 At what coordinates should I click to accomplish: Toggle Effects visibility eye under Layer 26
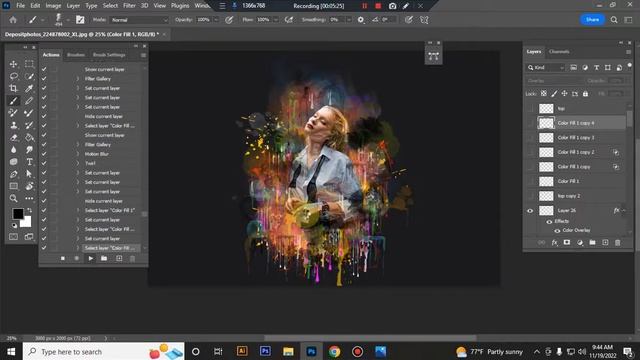point(549,221)
